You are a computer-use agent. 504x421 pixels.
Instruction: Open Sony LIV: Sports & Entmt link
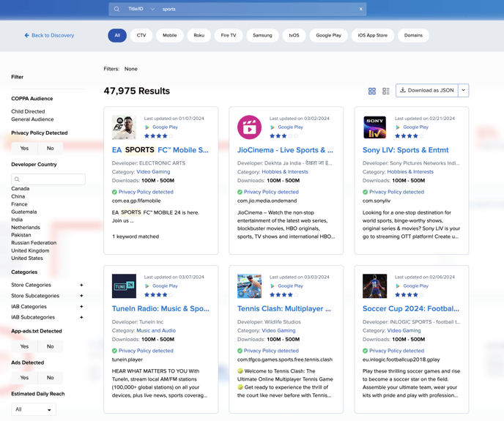(405, 150)
